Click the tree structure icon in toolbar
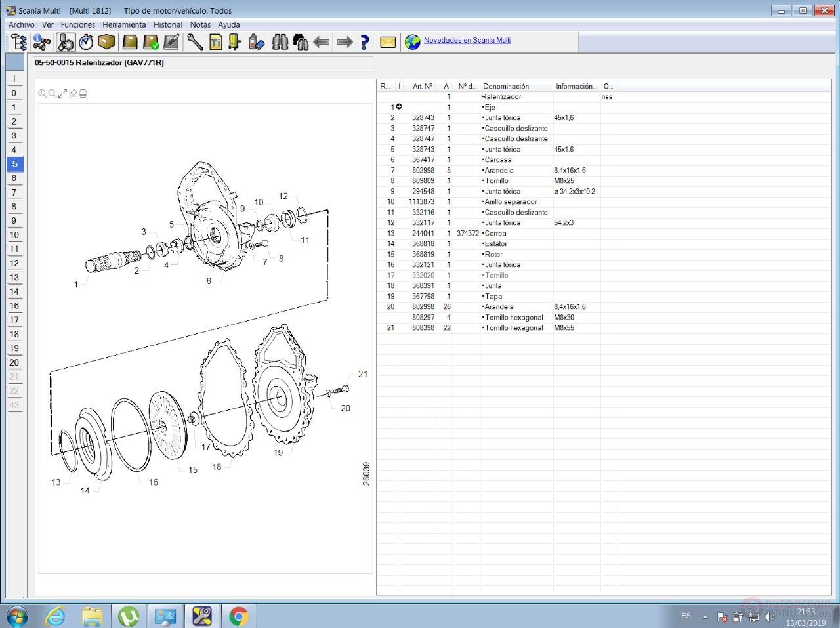 (x=19, y=43)
